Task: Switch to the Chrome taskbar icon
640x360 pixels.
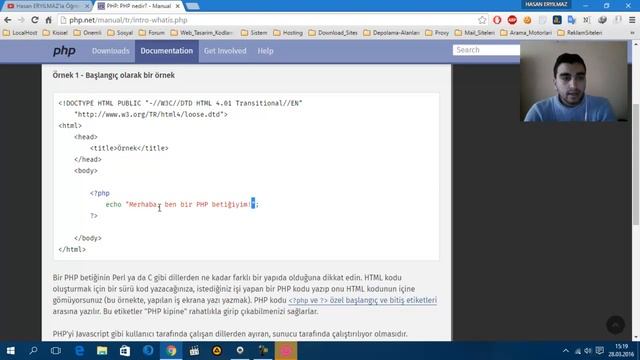Action: [171, 351]
